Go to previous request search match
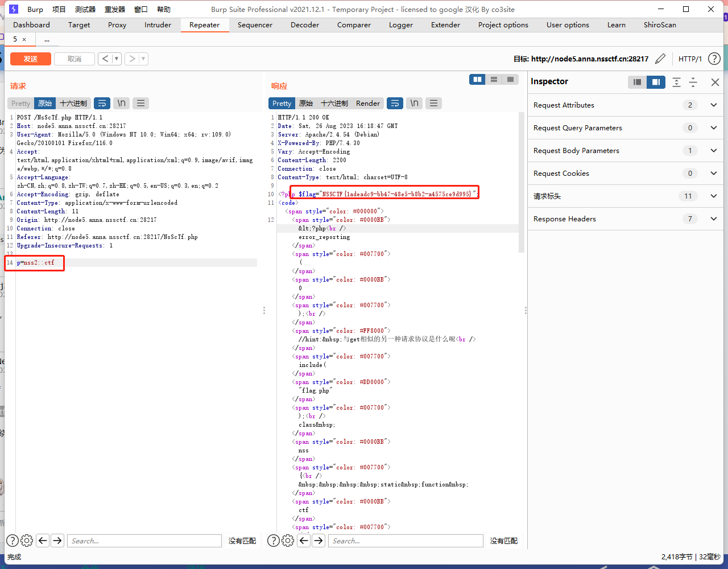The image size is (728, 569). 43,541
